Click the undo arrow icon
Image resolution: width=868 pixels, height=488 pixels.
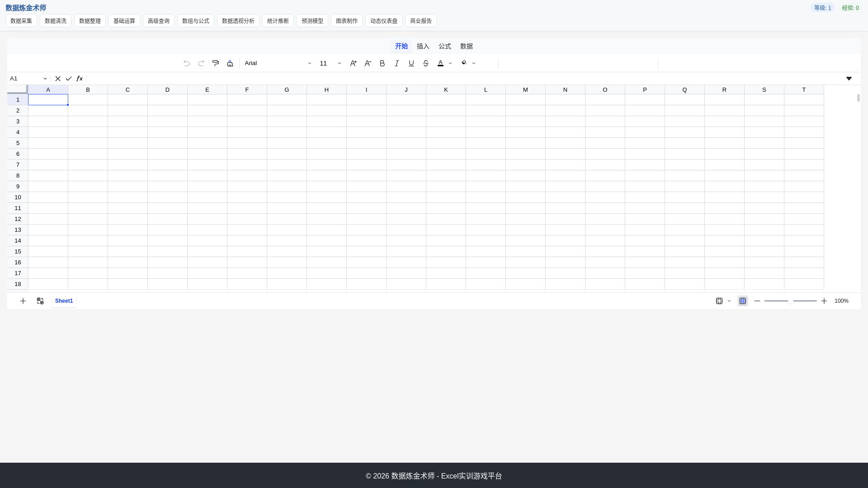pos(187,63)
